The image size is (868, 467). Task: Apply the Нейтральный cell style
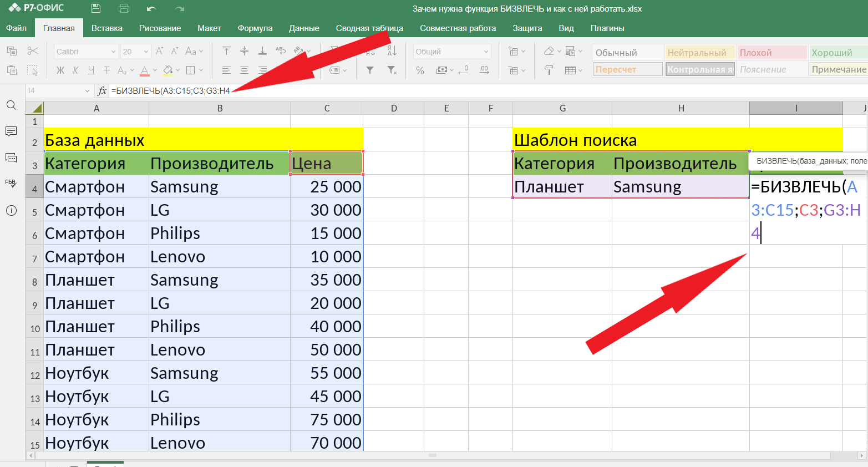700,53
